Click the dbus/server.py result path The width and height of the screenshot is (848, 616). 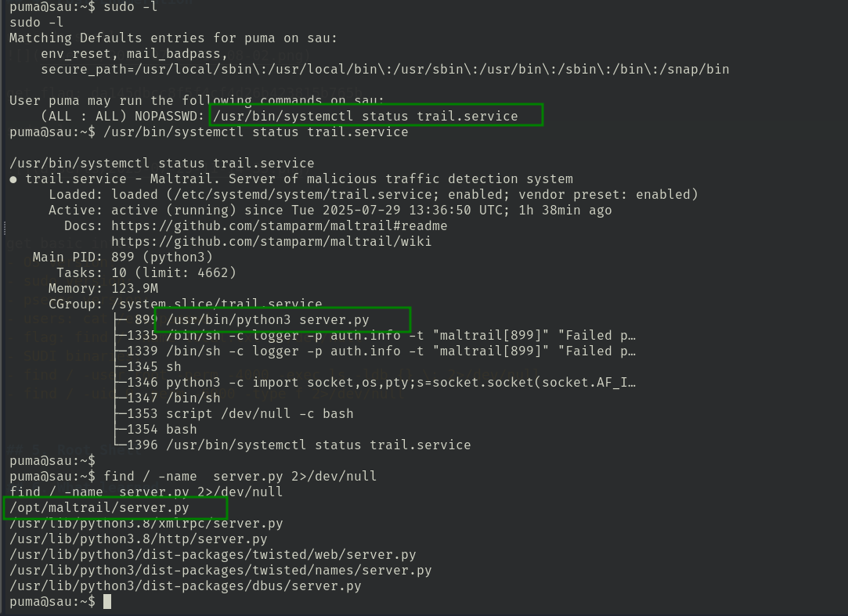pyautogui.click(x=185, y=585)
